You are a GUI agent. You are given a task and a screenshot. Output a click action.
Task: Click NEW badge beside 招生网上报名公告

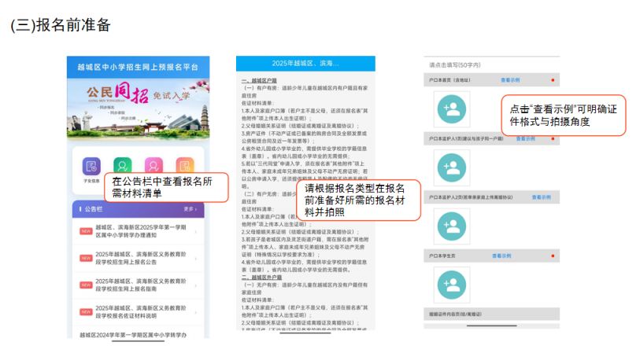pos(86,258)
